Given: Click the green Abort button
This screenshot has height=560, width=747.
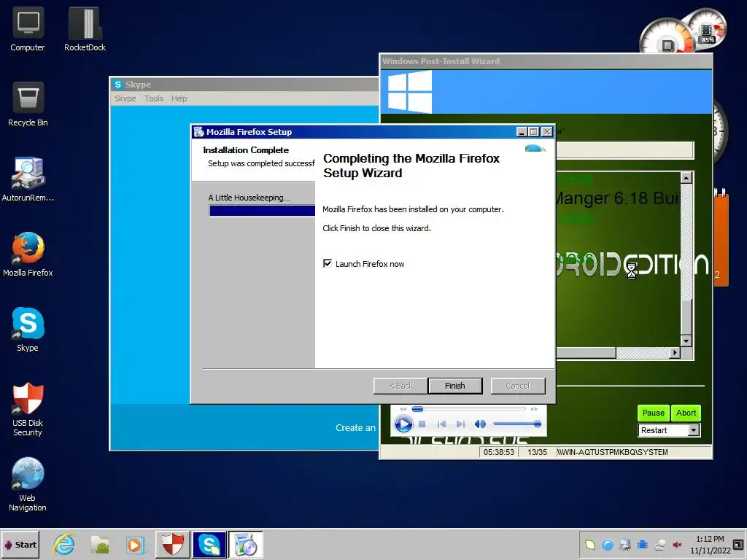Looking at the screenshot, I should [686, 413].
